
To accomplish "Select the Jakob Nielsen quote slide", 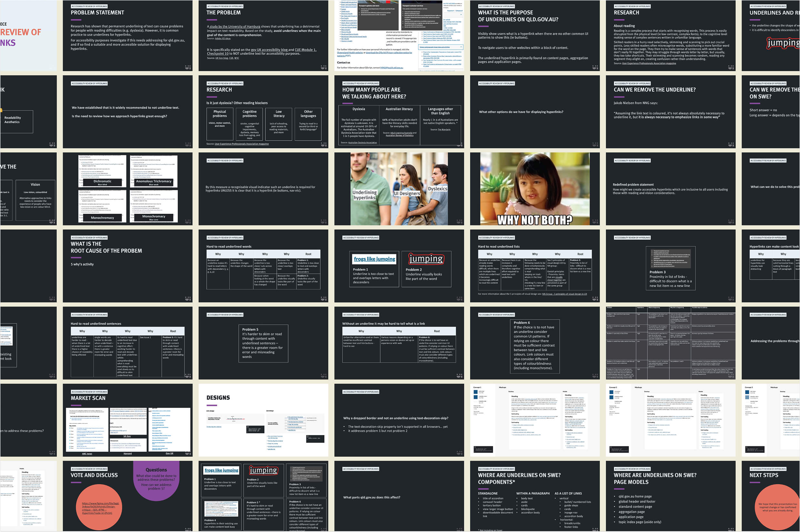I will pyautogui.click(x=671, y=112).
